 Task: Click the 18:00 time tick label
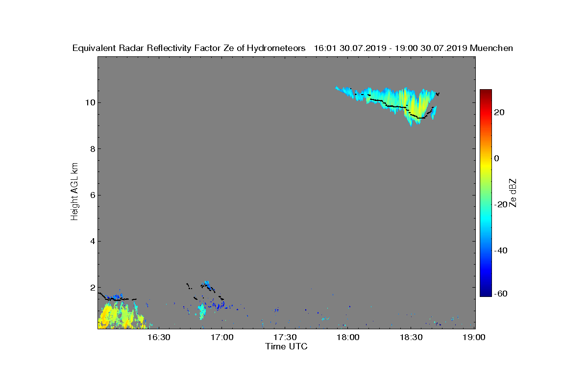point(348,337)
